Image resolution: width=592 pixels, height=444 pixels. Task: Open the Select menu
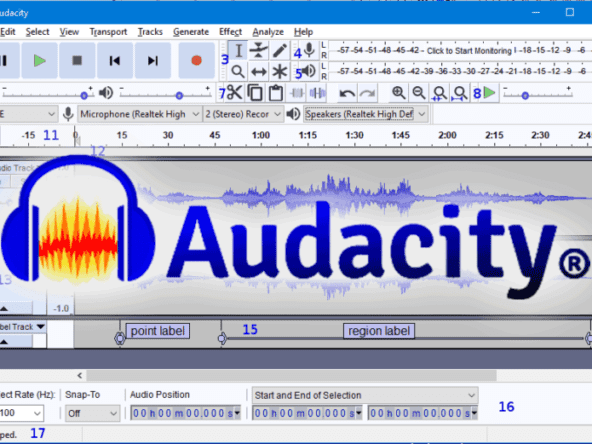coord(37,32)
